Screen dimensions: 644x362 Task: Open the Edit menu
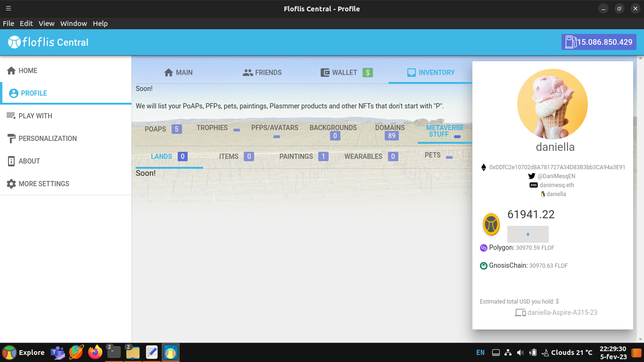[x=26, y=23]
